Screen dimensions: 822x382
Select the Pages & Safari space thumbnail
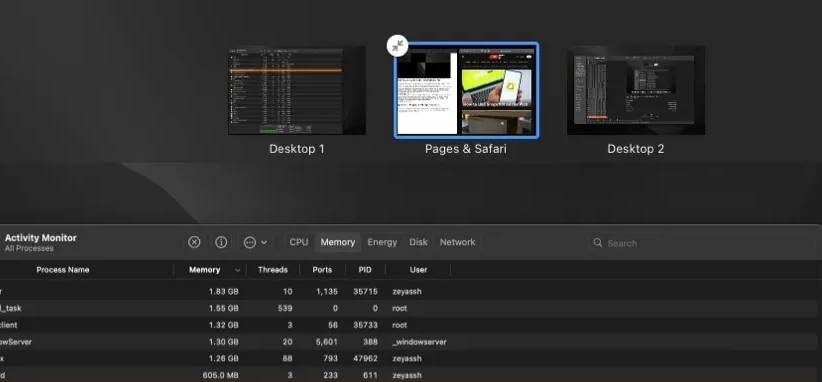[x=466, y=91]
